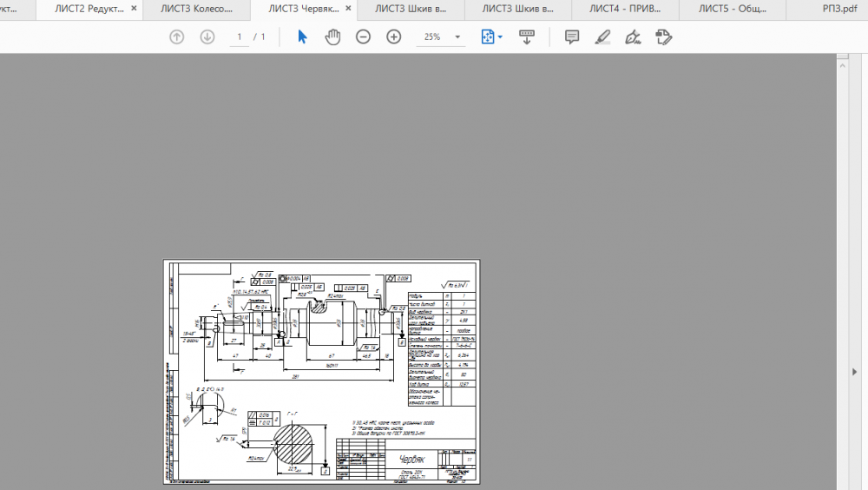This screenshot has height=490, width=868.
Task: Activate the selection arrow tool
Action: (302, 37)
